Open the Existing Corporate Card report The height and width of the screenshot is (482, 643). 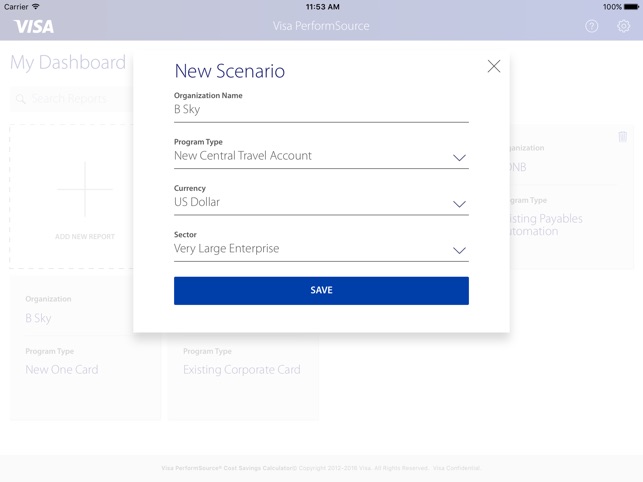[x=243, y=377]
